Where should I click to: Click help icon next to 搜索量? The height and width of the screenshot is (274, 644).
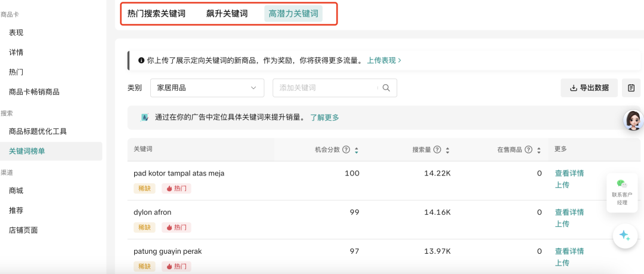pyautogui.click(x=437, y=150)
